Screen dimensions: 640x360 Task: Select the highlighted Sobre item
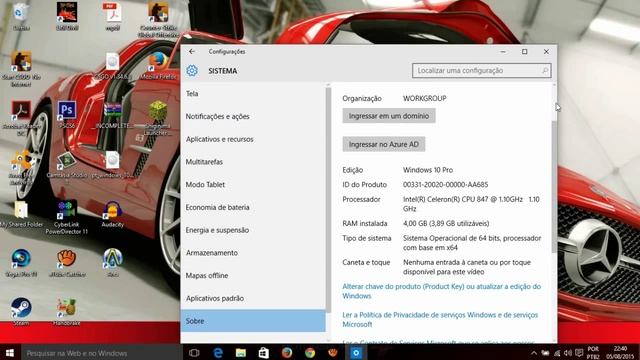click(253, 321)
